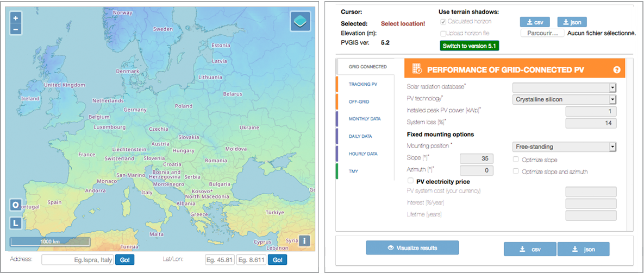
Task: Enable the Optimize slope checkbox
Action: (516, 160)
